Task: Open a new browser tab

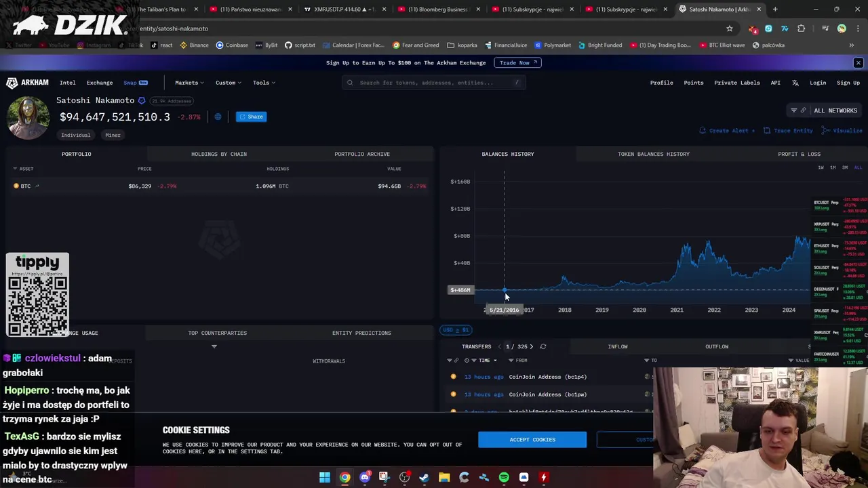Action: click(x=775, y=9)
